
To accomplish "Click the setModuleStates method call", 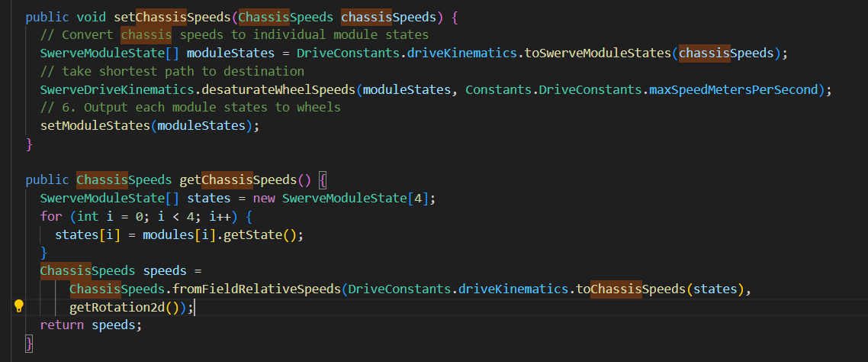I will tap(95, 126).
